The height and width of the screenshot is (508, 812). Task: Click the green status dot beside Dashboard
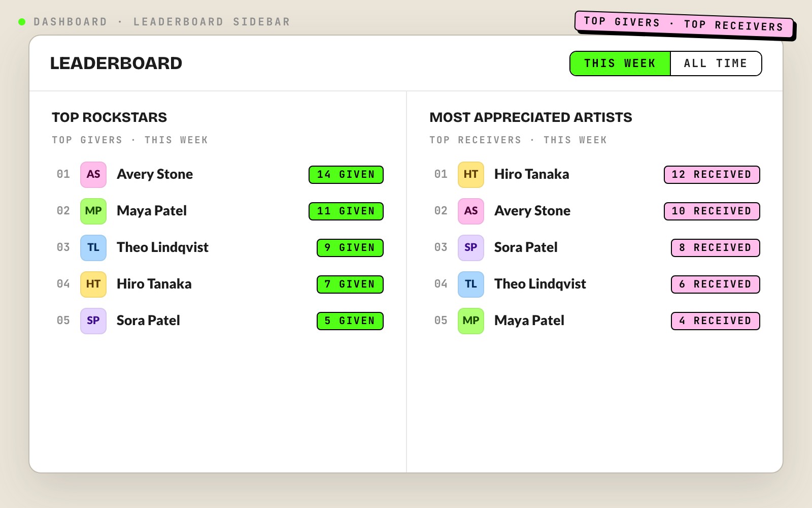click(22, 22)
